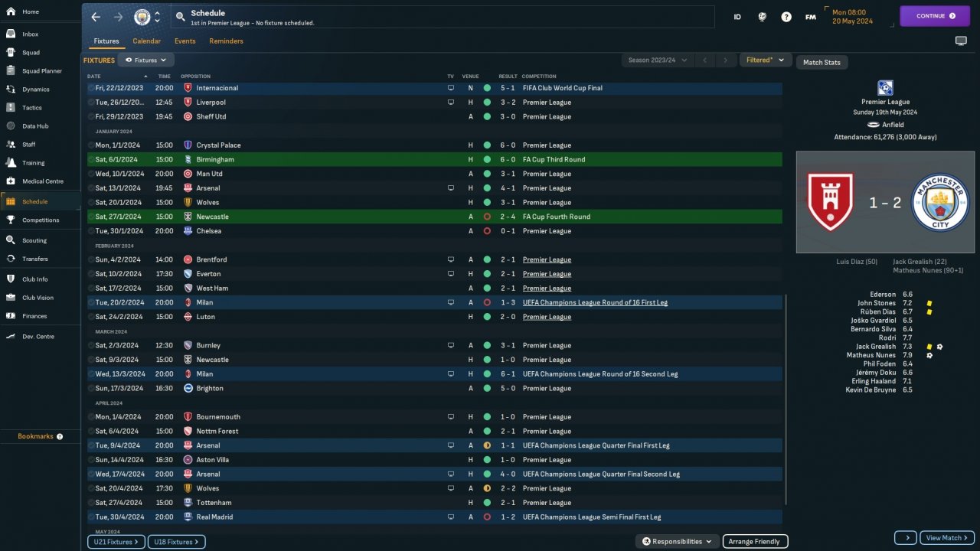Expand the Responsibilities dropdown
Image resolution: width=980 pixels, height=551 pixels.
tap(678, 541)
